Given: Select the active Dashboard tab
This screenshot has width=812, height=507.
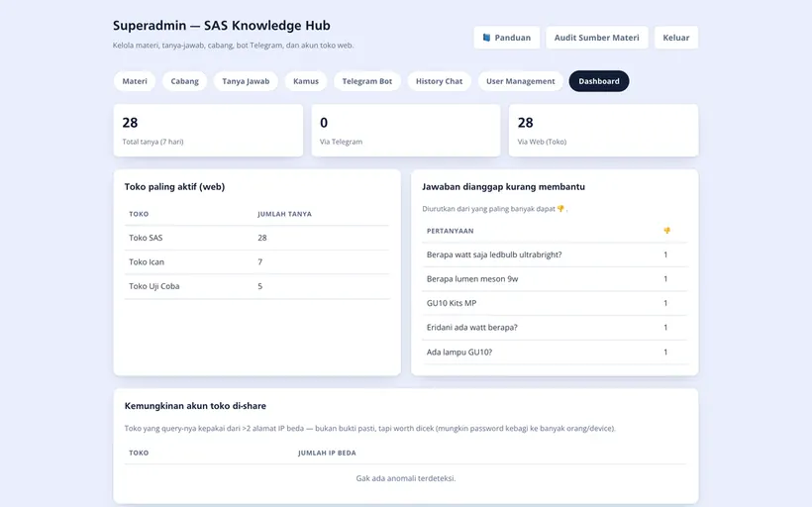Looking at the screenshot, I should pyautogui.click(x=599, y=81).
